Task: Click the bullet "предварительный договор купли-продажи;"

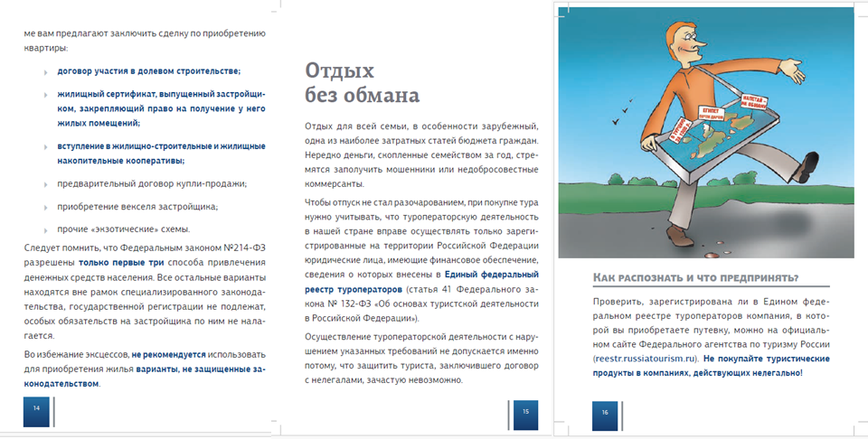Action: (152, 183)
